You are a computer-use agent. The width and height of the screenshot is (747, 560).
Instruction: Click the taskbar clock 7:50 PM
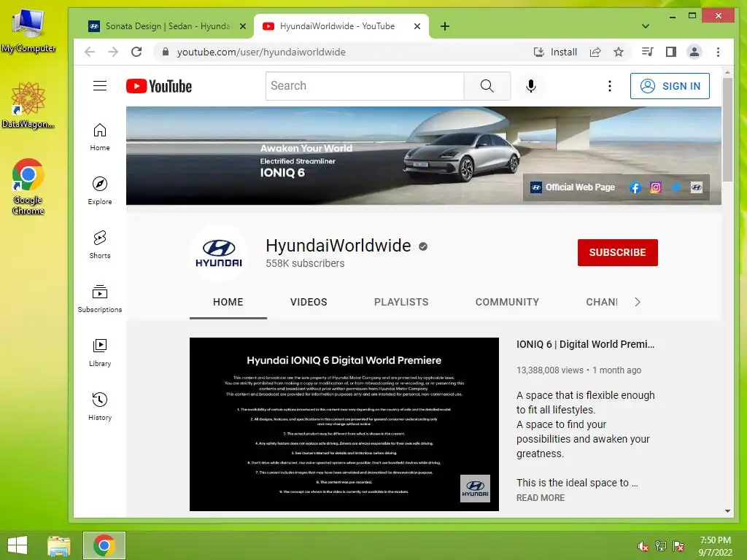tap(715, 540)
